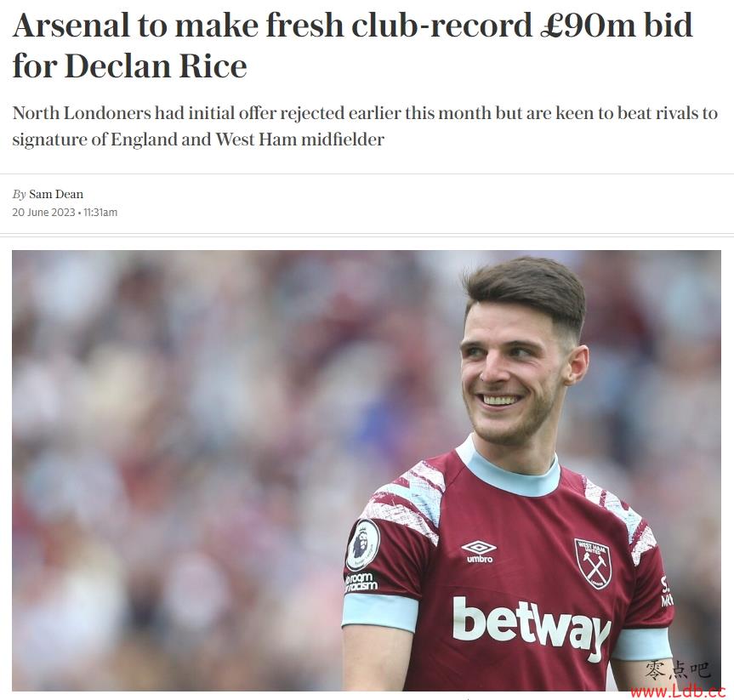
Task: Click the Sam Dean author link
Action: (55, 194)
